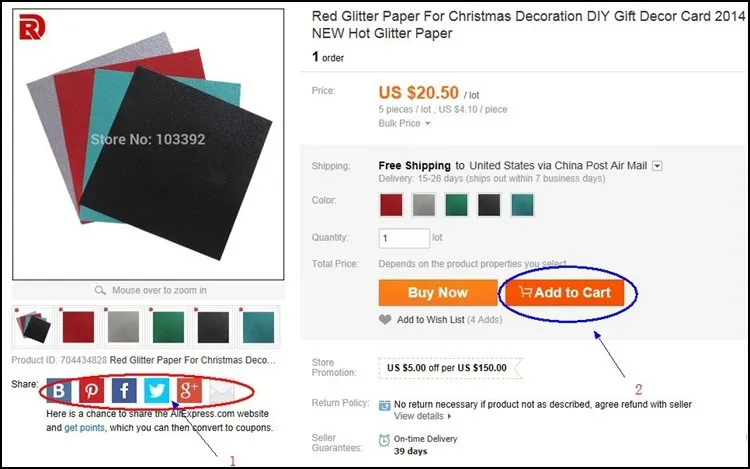Click the Add to Cart button
This screenshot has width=750, height=469.
pyautogui.click(x=564, y=293)
